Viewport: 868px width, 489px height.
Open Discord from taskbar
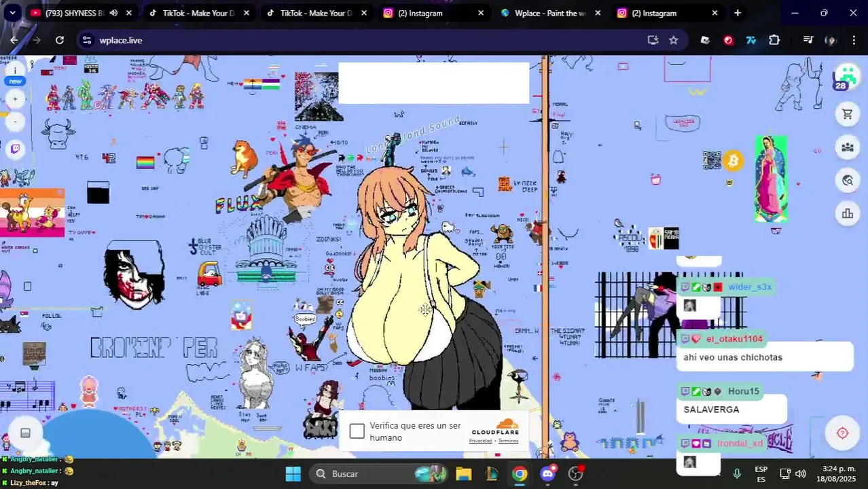(548, 473)
